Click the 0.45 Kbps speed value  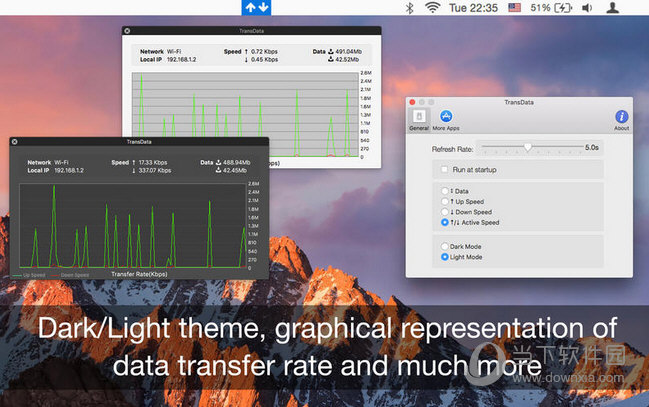(x=264, y=60)
